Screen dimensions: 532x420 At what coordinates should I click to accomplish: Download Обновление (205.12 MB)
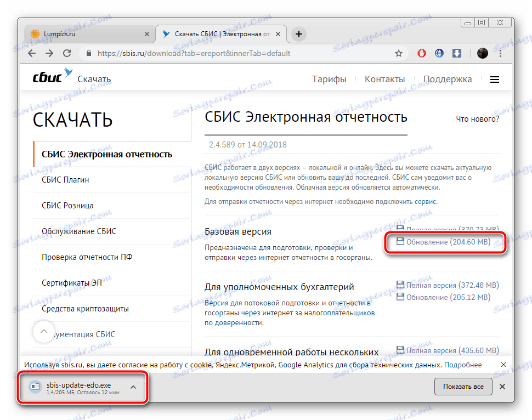tap(448, 297)
